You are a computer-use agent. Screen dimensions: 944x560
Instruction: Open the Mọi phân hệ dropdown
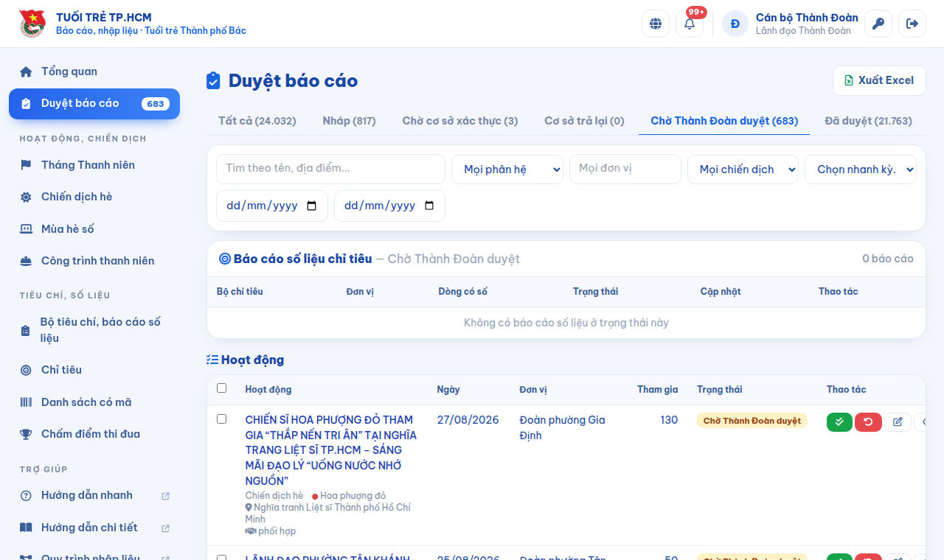(507, 169)
